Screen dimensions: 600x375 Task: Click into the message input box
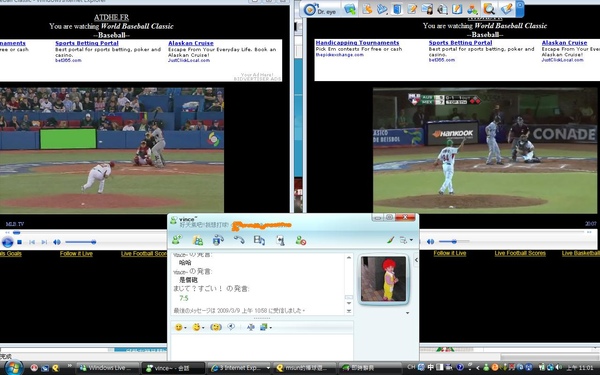pos(261,347)
